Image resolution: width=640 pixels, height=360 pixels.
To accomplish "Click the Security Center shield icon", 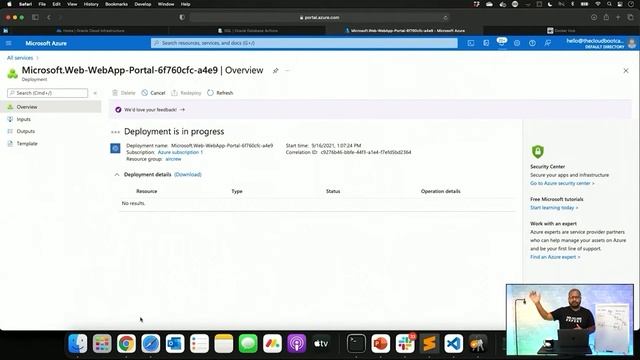I will 538,151.
